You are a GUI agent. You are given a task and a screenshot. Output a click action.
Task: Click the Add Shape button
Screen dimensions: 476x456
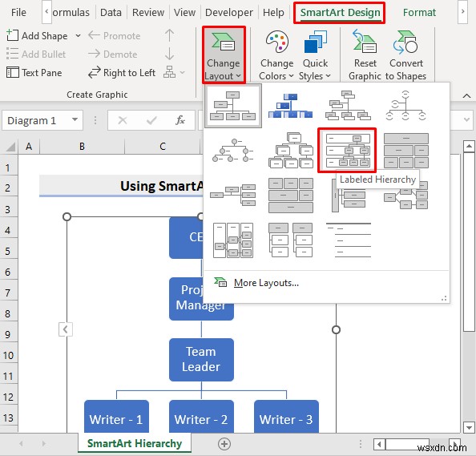pyautogui.click(x=37, y=36)
